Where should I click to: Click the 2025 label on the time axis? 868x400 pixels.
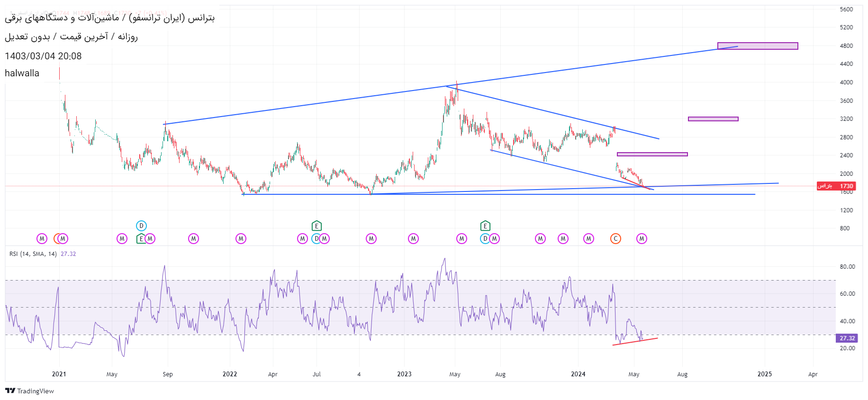[x=765, y=374]
